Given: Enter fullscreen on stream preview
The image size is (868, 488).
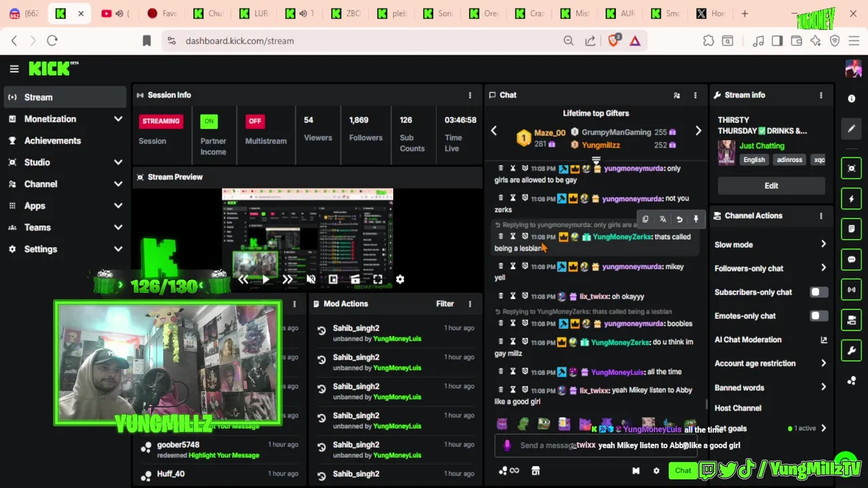Looking at the screenshot, I should click(x=378, y=279).
